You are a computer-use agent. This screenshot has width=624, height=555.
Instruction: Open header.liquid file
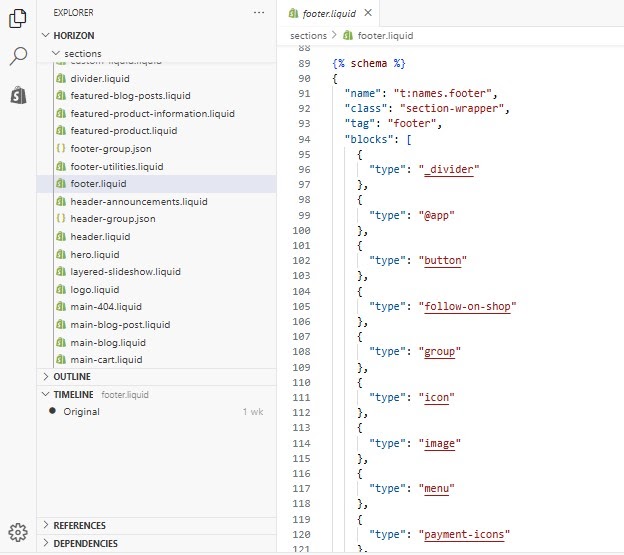pyautogui.click(x=156, y=237)
